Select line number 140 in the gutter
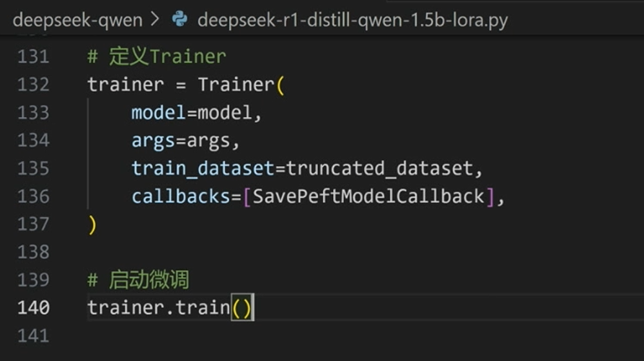Viewport: 644px width, 361px height. 34,307
